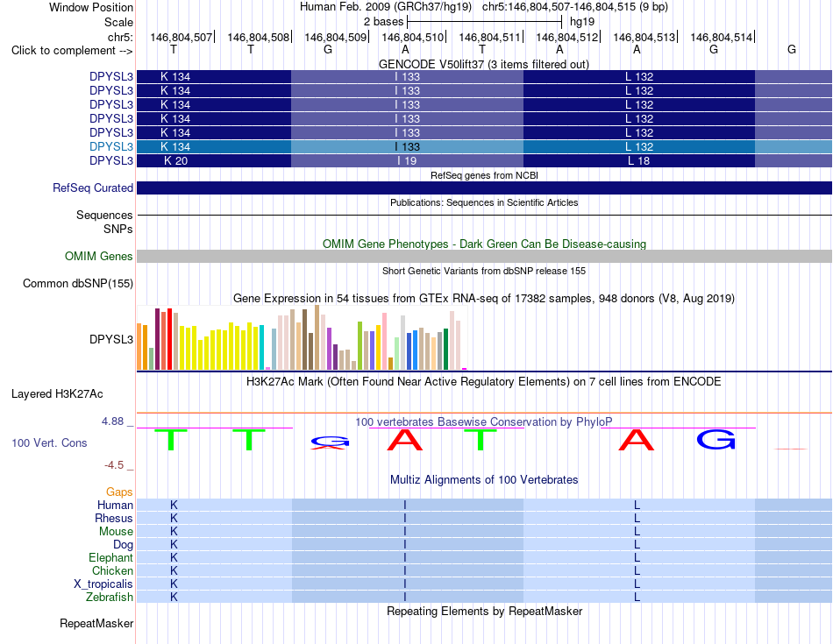Image resolution: width=833 pixels, height=644 pixels.
Task: Select the 'RefSeq Curated' track label
Action: coord(93,188)
